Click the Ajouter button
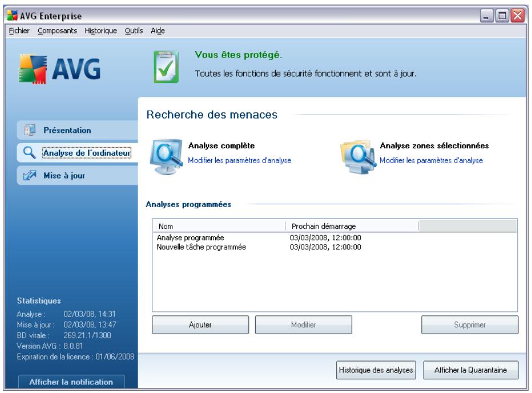532x393 pixels. (x=200, y=325)
